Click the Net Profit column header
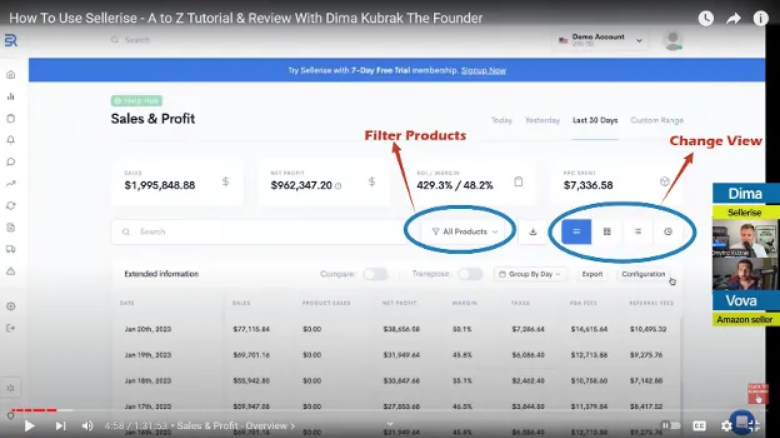The image size is (780, 438). pyautogui.click(x=399, y=303)
